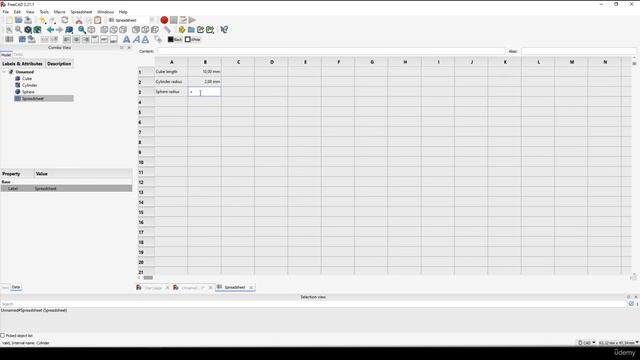Click the Fit Selection magnifier icon

tap(18, 30)
